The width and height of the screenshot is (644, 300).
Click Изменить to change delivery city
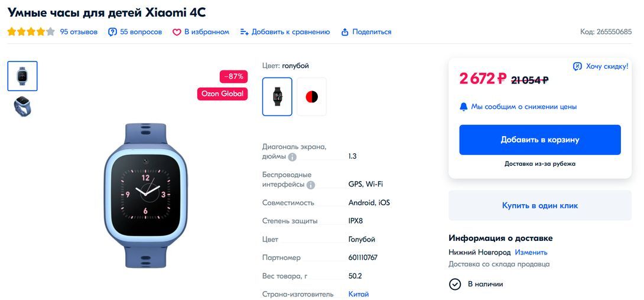(531, 252)
